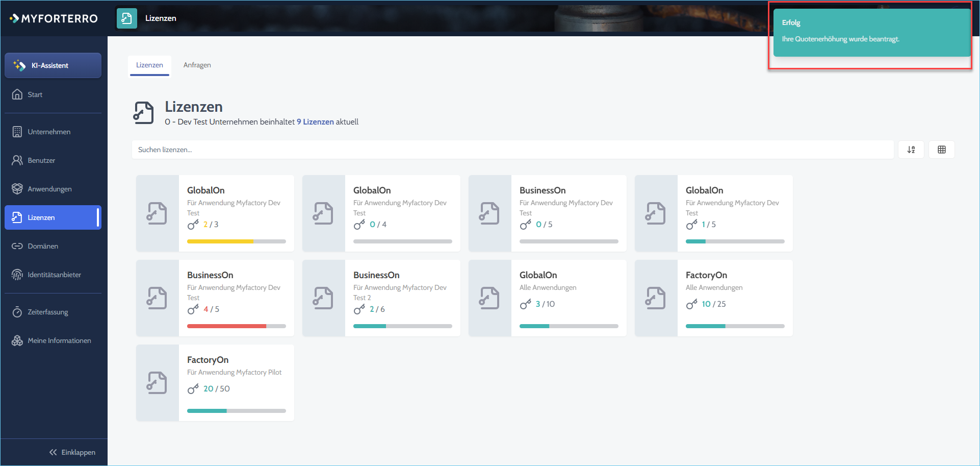Switch to the Anfragen tab

pyautogui.click(x=197, y=65)
